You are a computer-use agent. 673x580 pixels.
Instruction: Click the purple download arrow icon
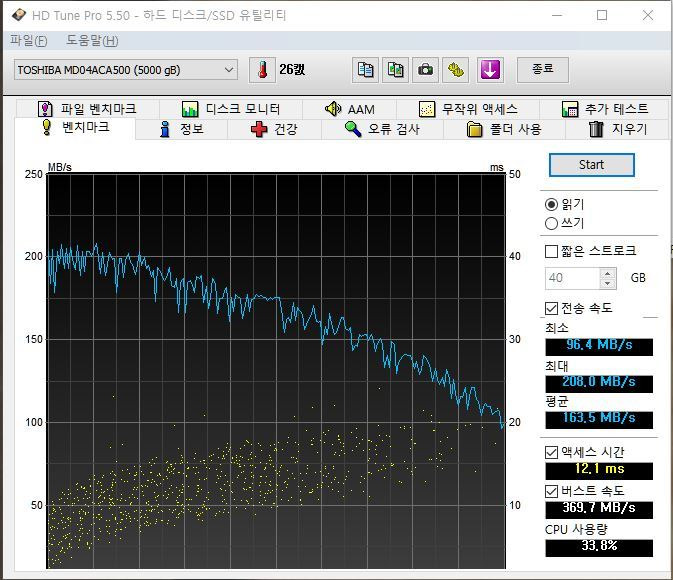490,70
